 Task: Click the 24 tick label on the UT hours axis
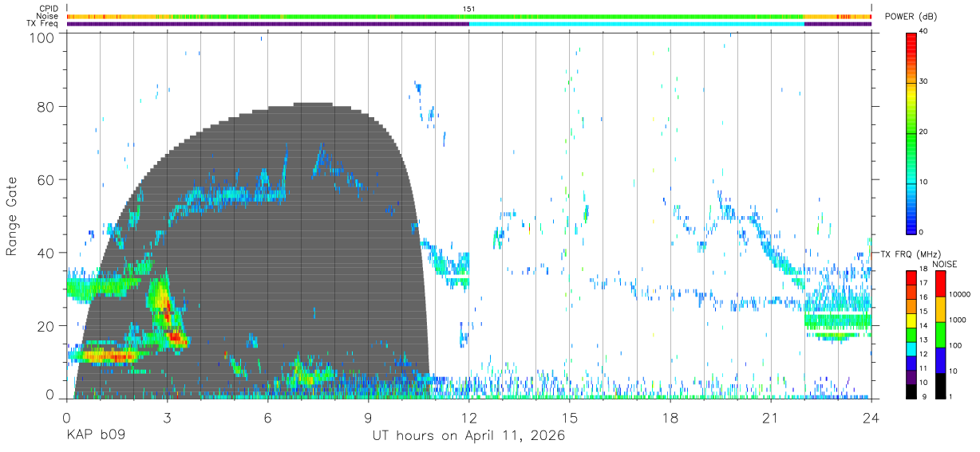coord(871,417)
